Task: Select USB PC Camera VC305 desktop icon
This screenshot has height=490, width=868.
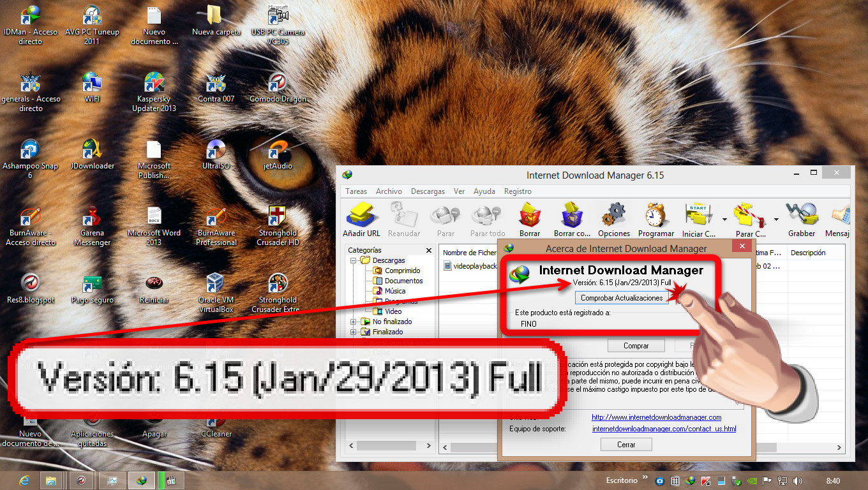Action: point(278,26)
